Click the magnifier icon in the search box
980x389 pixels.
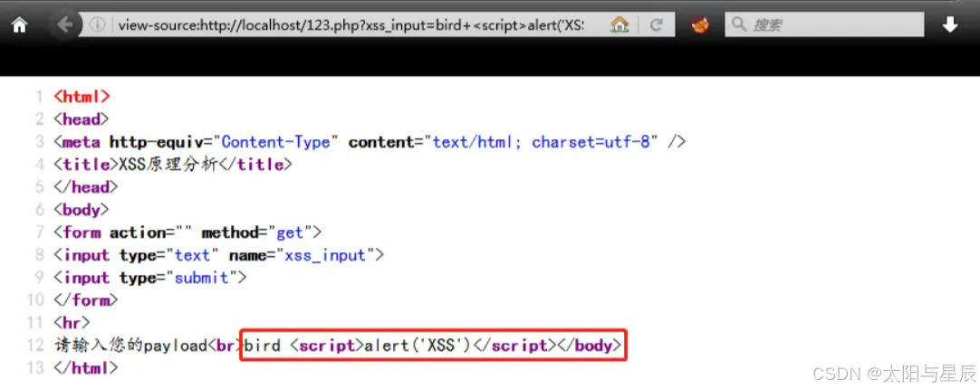pyautogui.click(x=739, y=24)
